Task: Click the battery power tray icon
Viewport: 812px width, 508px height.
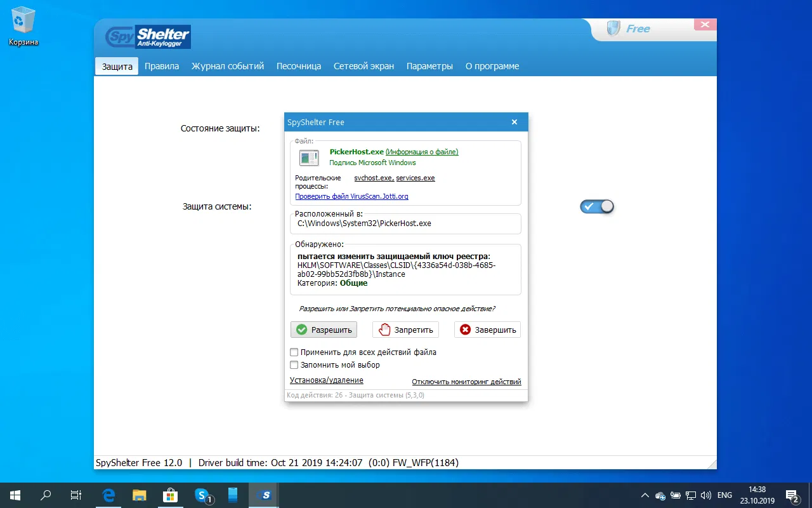Action: pos(676,495)
